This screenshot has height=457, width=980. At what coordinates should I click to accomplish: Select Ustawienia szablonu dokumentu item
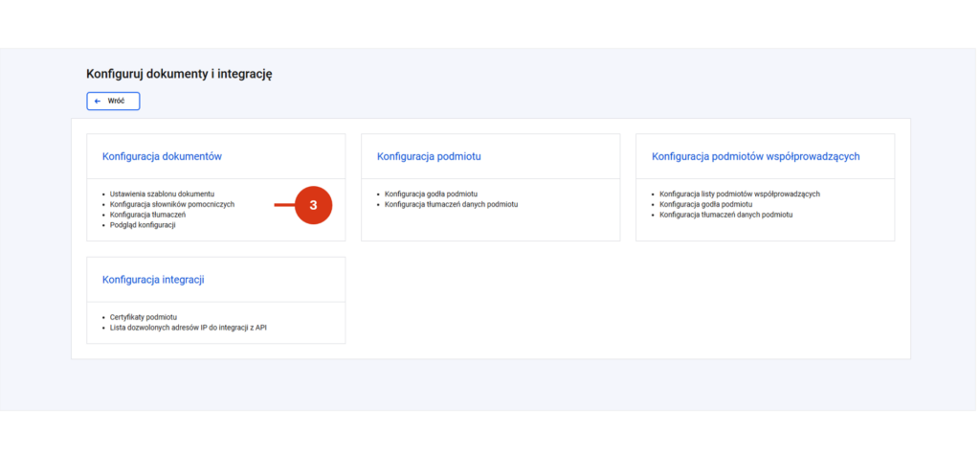(x=162, y=194)
